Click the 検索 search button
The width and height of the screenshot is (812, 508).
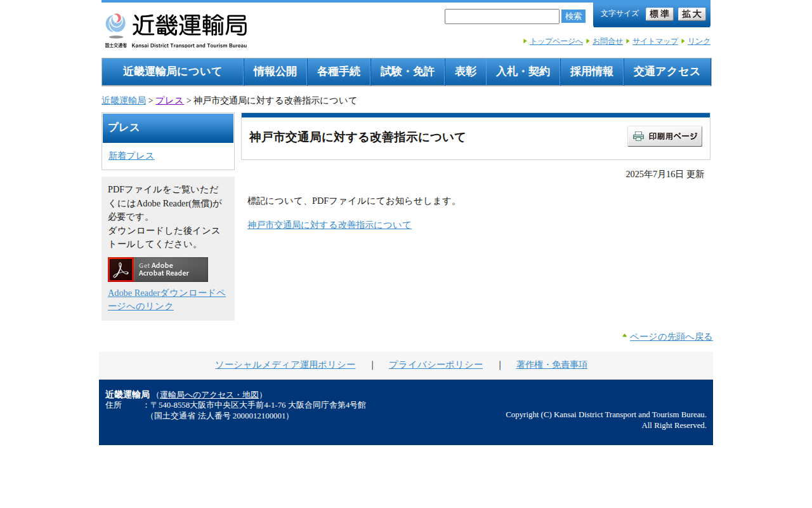(573, 17)
